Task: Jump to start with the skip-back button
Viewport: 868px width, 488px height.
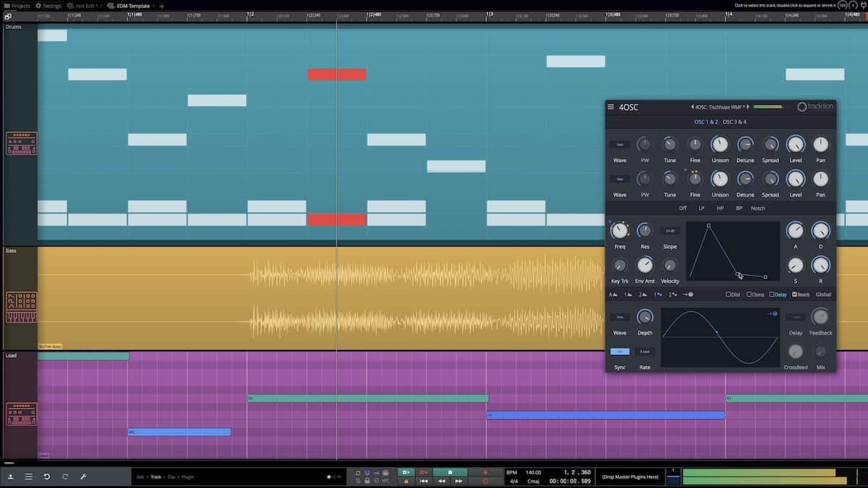Action: [x=424, y=481]
